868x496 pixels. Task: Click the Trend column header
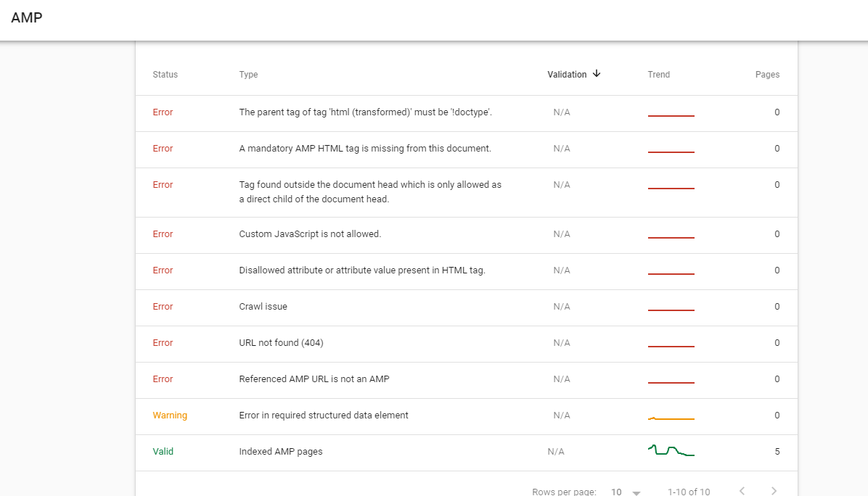pos(658,75)
